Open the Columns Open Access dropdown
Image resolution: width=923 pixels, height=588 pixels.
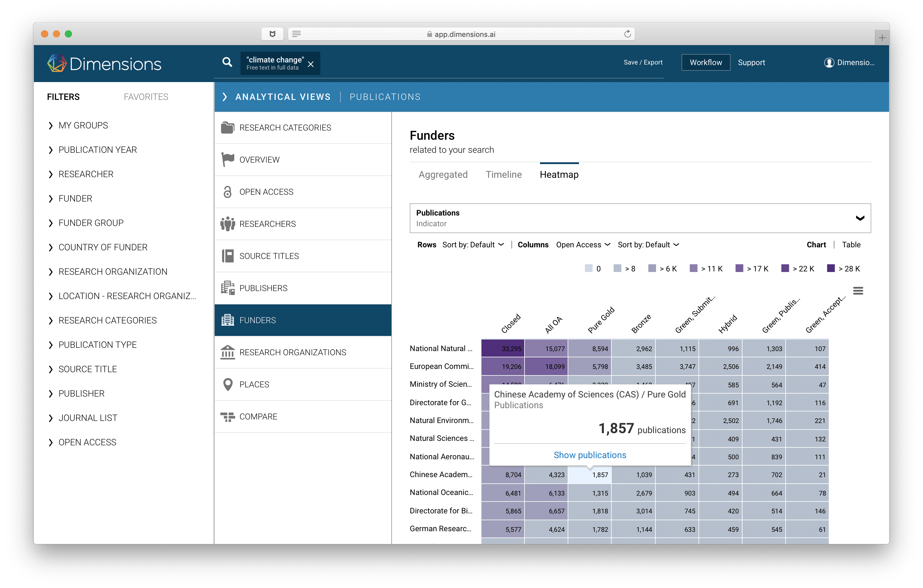pyautogui.click(x=583, y=245)
